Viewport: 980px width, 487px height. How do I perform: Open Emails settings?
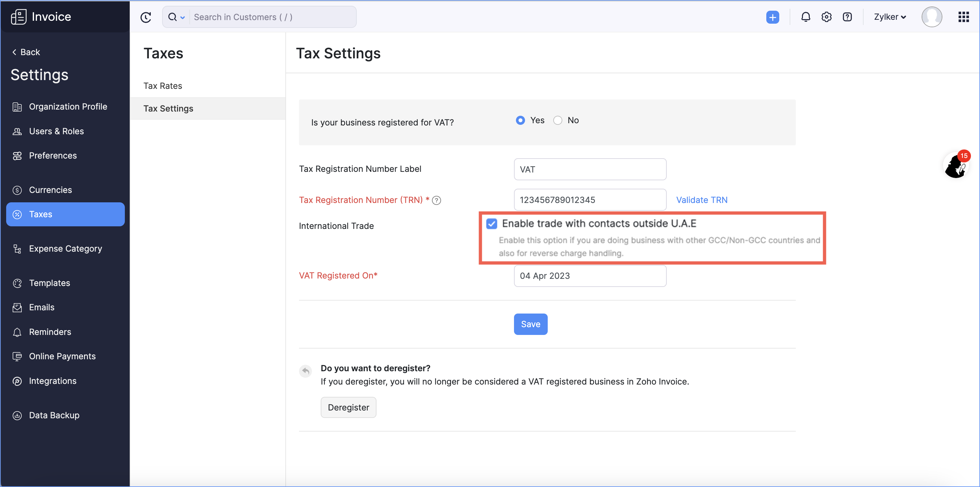66,307
